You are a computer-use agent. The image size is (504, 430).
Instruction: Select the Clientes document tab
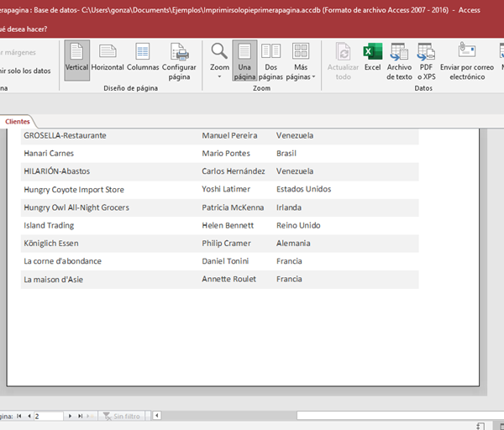(x=18, y=122)
